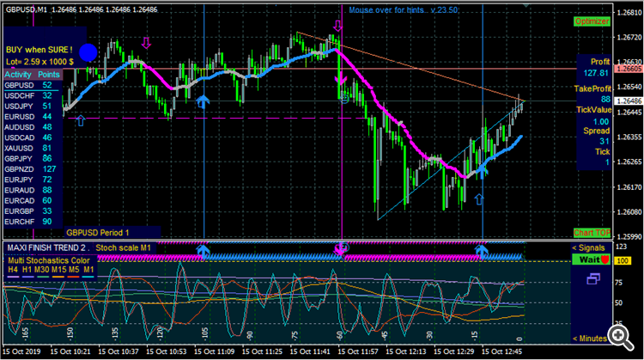Click the Spread value 31
644x360 pixels.
click(605, 142)
